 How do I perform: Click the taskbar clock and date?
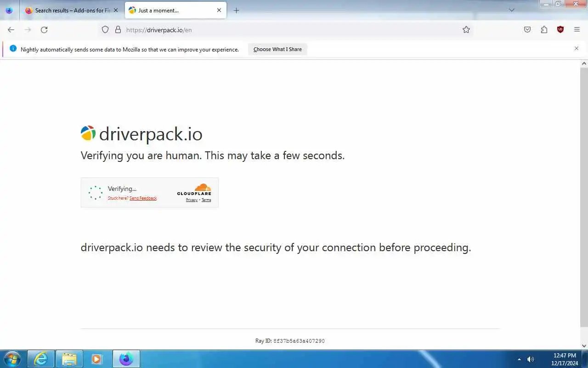click(x=565, y=359)
